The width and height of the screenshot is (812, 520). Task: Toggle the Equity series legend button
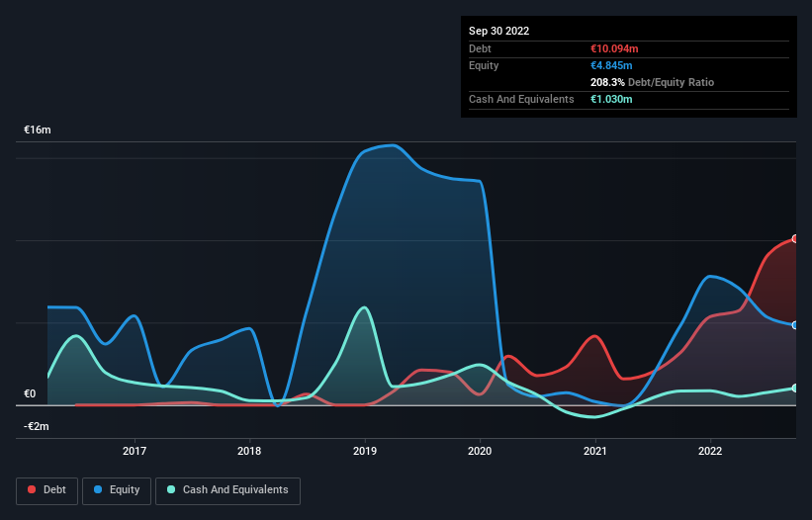click(x=117, y=490)
